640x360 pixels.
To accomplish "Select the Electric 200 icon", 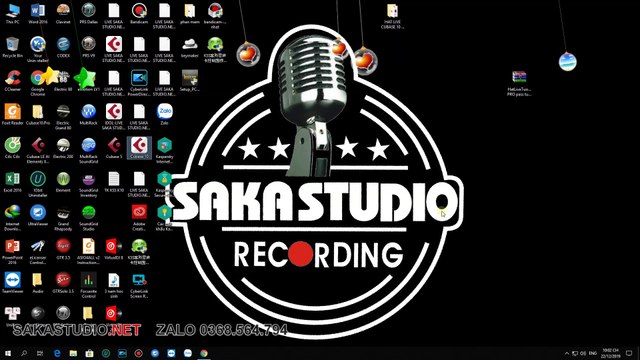I will pos(63,148).
